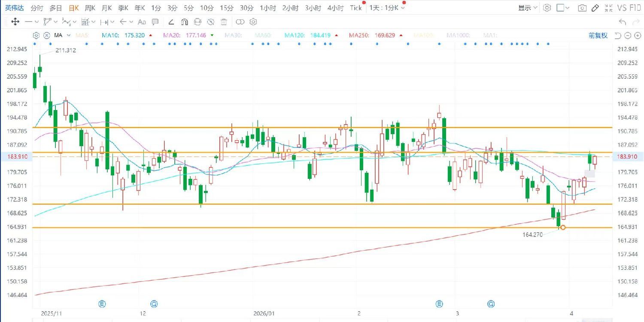Select the magnet snap drawing tool

184,22
